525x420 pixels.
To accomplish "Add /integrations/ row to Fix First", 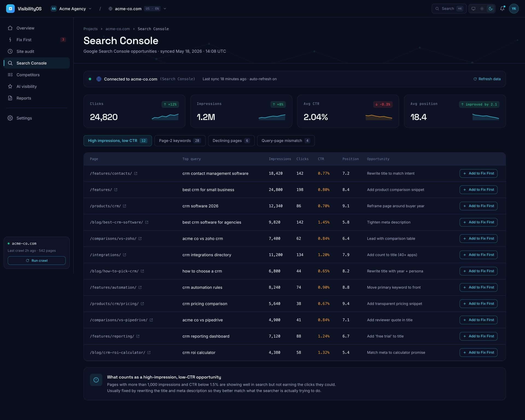I will (478, 255).
